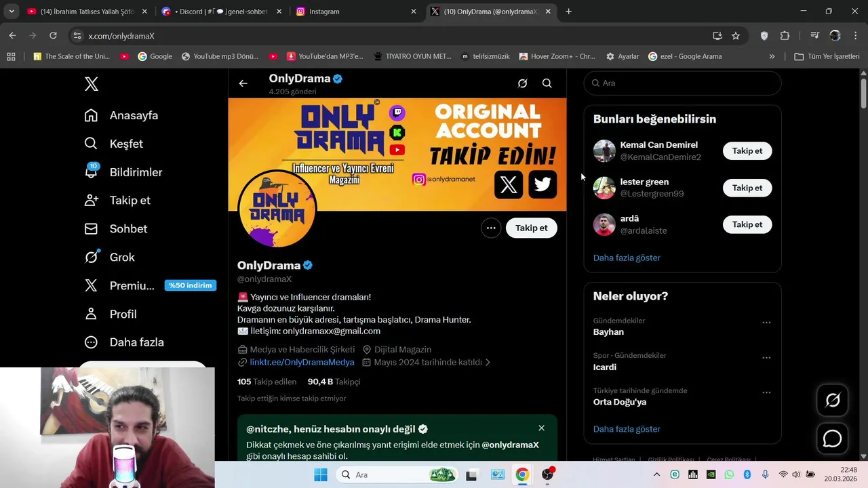The height and width of the screenshot is (488, 868).
Task: Reload the page
Action: coord(53,35)
